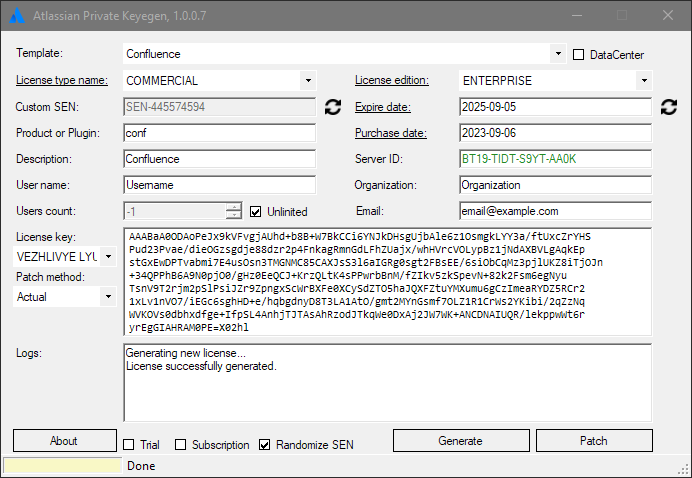
Task: Enable the Trial checkbox
Action: 128,444
